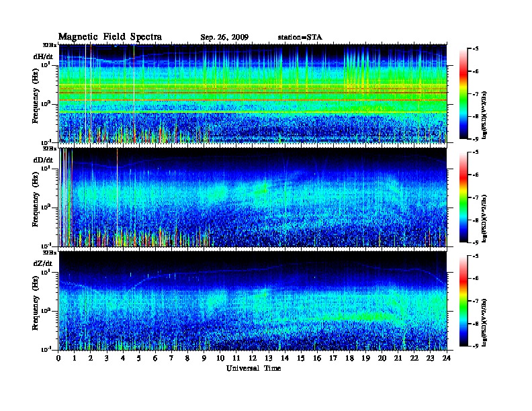Image resolution: width=532 pixels, height=411 pixels.
Task: Click the 32Hz label atop dD/dt panel
Action: pyautogui.click(x=50, y=148)
